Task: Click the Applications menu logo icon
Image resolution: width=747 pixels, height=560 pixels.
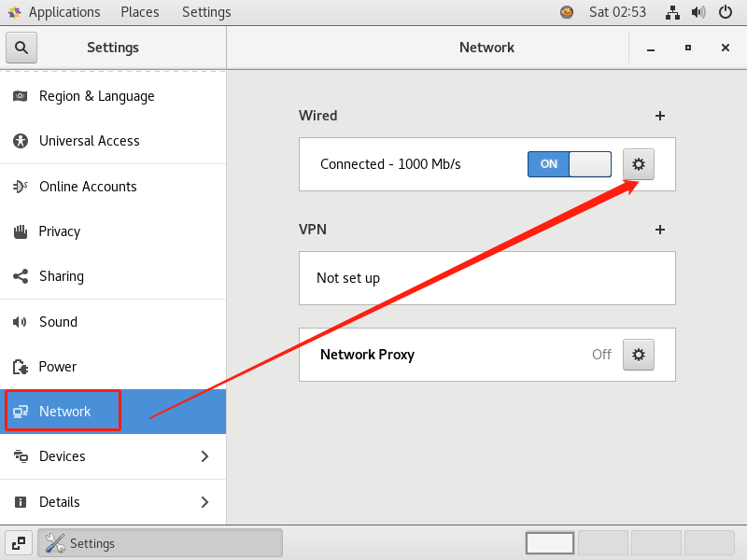Action: point(14,12)
